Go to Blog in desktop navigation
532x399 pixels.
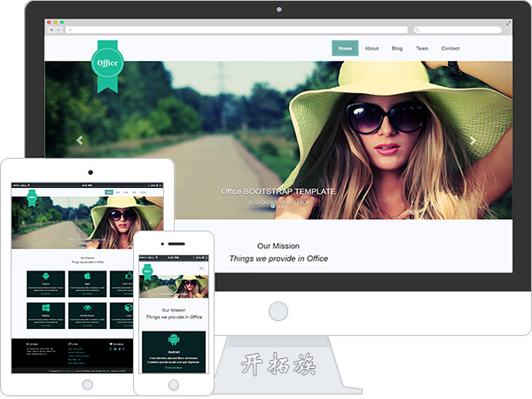[396, 49]
